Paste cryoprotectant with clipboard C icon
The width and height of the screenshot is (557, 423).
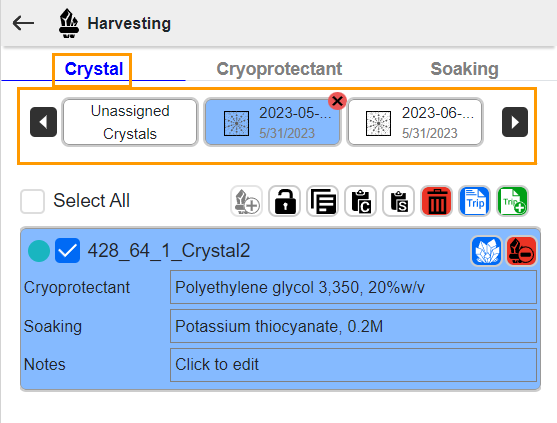click(361, 201)
